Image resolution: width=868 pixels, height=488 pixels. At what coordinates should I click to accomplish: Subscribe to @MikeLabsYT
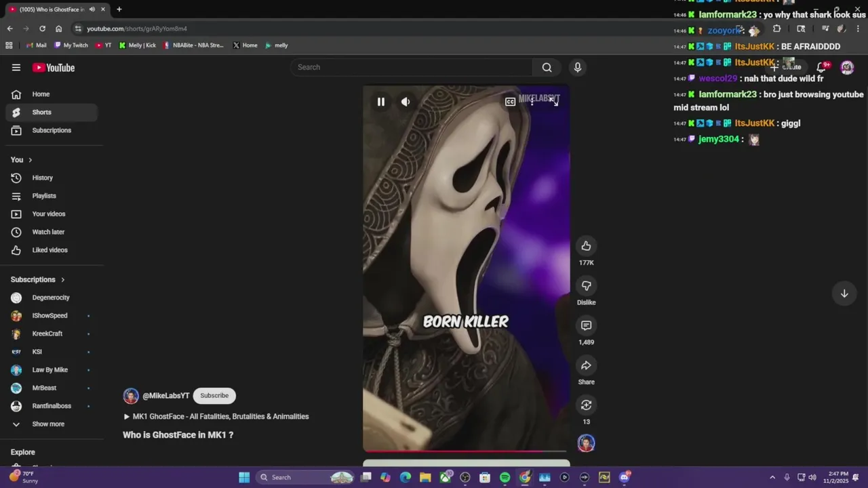(x=214, y=396)
